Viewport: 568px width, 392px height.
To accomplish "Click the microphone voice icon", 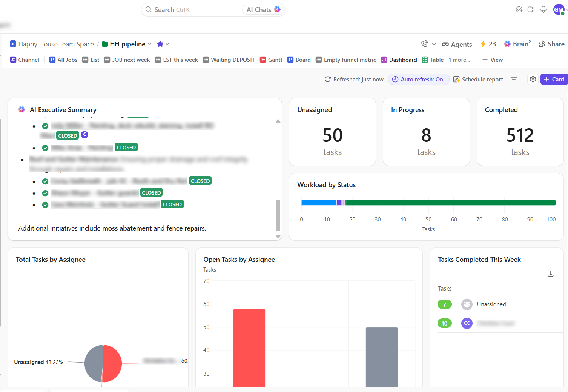I will (x=543, y=10).
